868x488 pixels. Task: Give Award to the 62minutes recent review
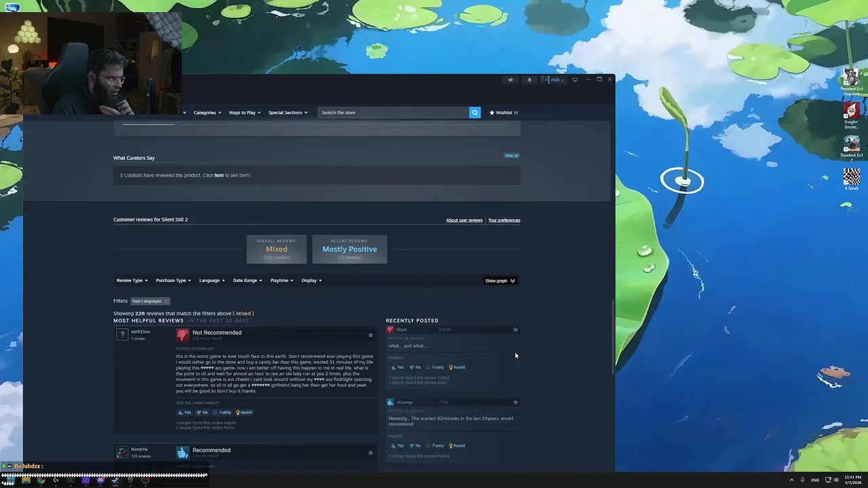[x=457, y=445]
